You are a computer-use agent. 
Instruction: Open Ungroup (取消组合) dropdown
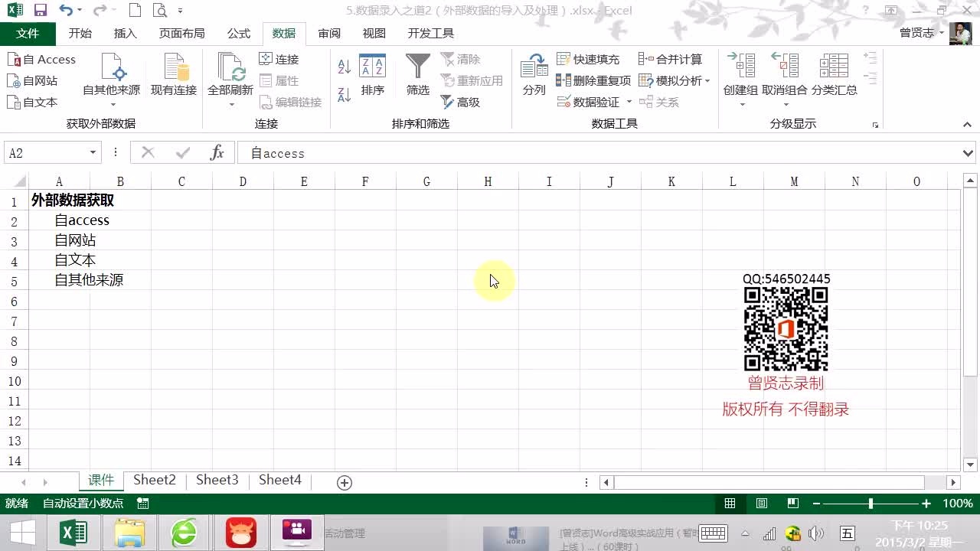point(785,104)
